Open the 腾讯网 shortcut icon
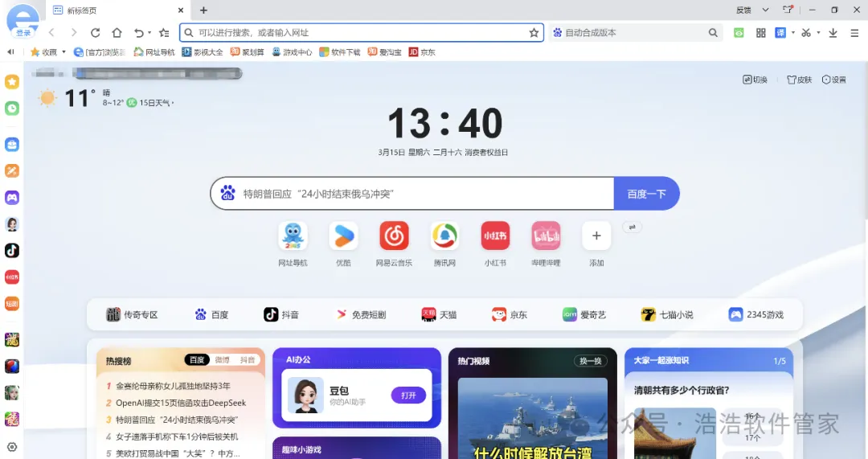Screen dimensions: 868x459 [444, 236]
